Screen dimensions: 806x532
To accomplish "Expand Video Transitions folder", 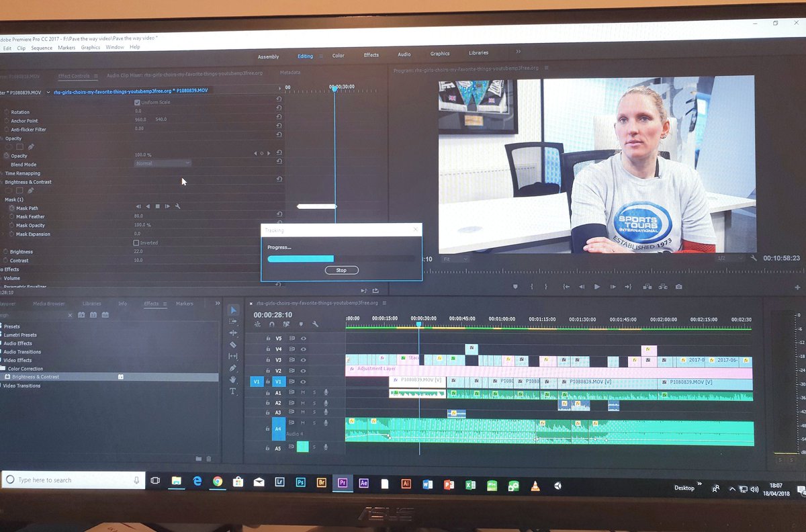I will pyautogui.click(x=21, y=386).
